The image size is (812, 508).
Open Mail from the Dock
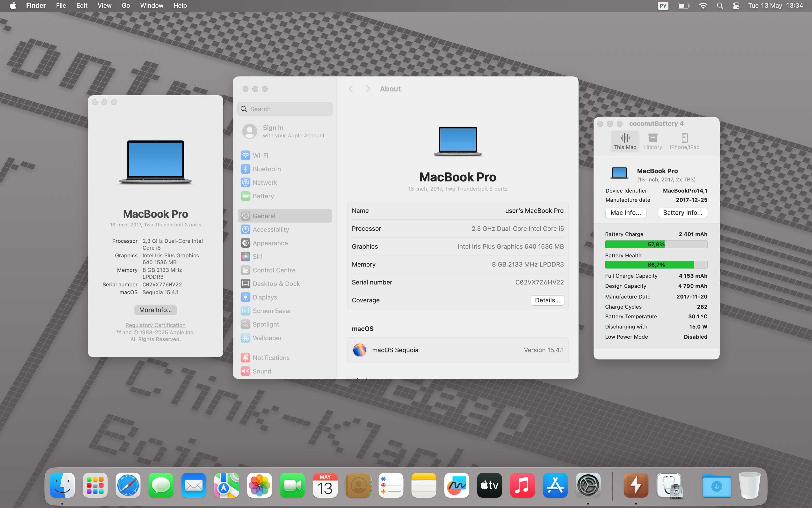(194, 485)
